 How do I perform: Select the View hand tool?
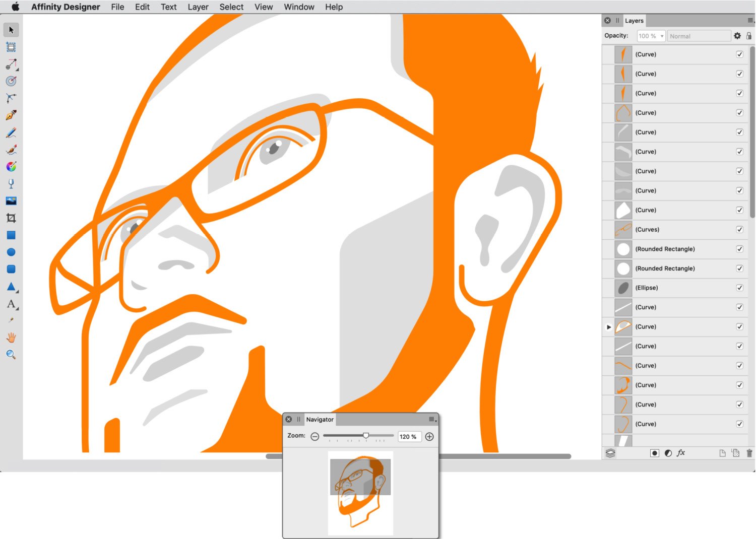tap(11, 338)
